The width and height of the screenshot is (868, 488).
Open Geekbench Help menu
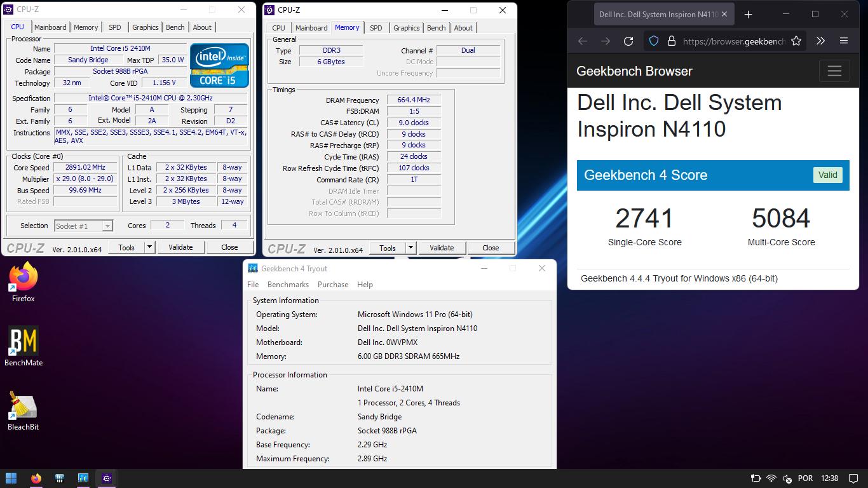point(365,285)
